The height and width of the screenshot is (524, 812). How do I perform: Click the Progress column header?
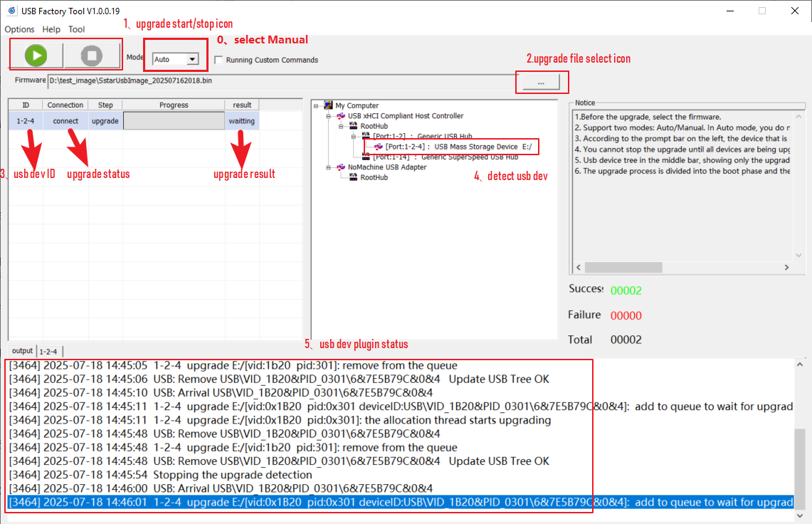tap(174, 105)
